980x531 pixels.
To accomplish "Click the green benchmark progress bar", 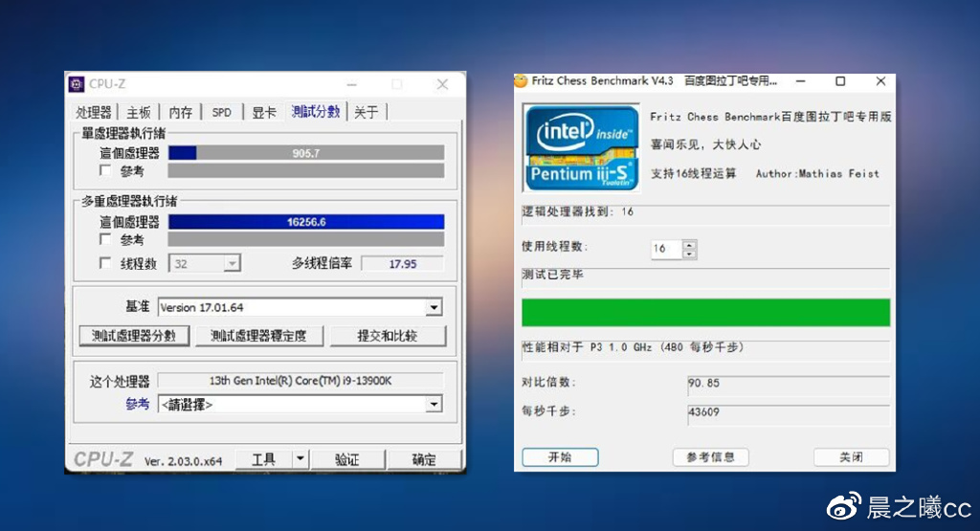I will 705,312.
